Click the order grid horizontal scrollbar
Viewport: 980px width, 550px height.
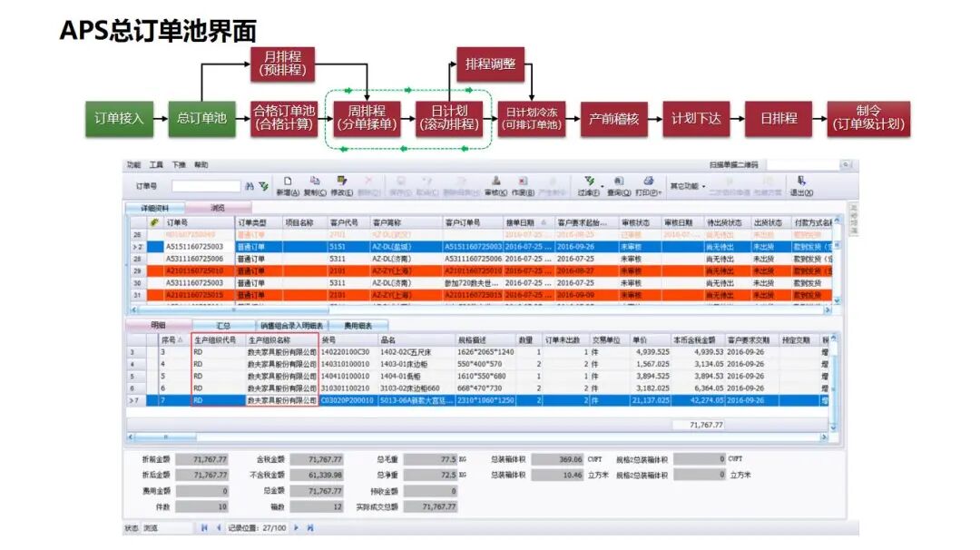(480, 309)
